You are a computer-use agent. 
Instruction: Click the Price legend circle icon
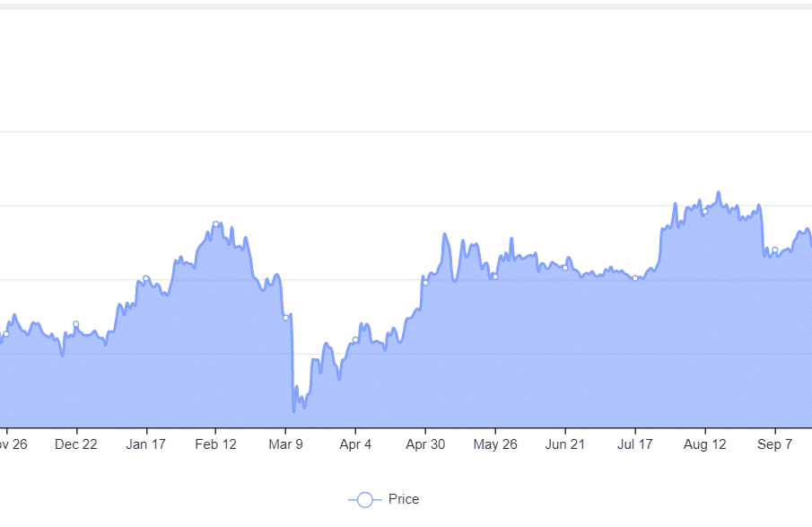point(365,499)
